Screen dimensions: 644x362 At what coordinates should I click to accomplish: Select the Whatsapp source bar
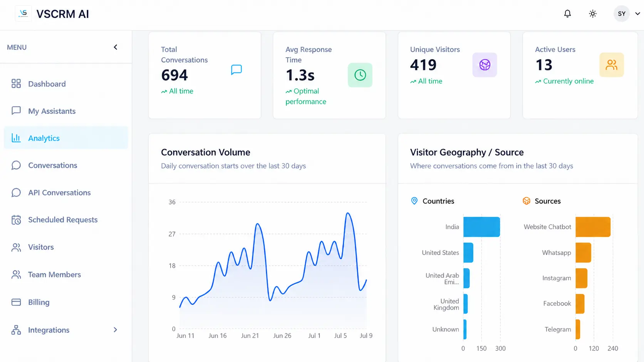(584, 252)
